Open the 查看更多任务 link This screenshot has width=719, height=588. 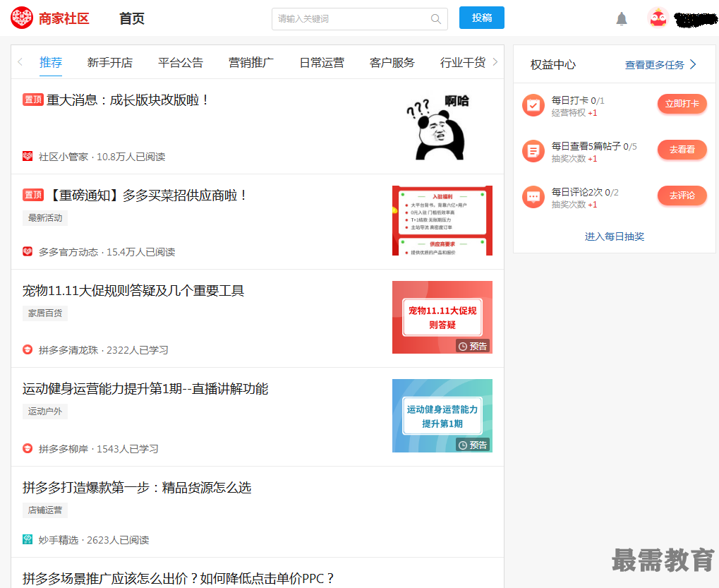point(654,65)
